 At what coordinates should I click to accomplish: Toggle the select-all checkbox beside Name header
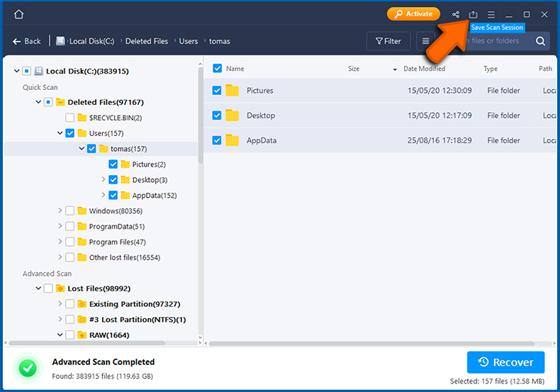(x=217, y=68)
